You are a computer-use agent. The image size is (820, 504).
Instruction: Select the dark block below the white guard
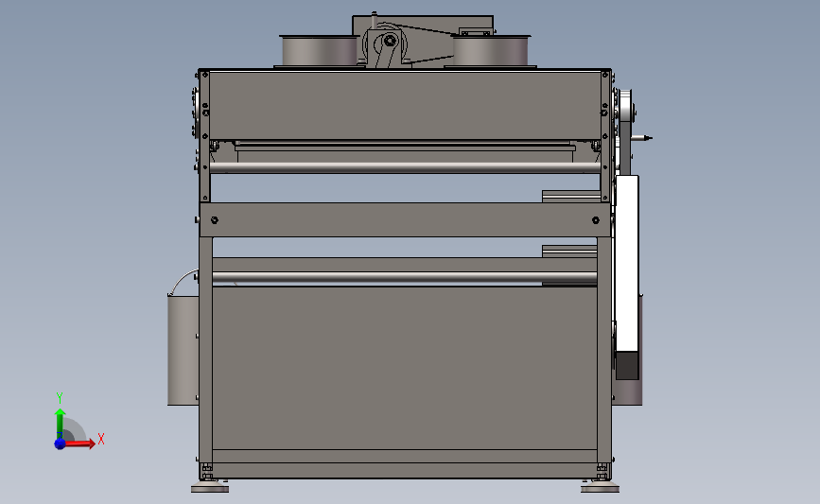pos(627,365)
